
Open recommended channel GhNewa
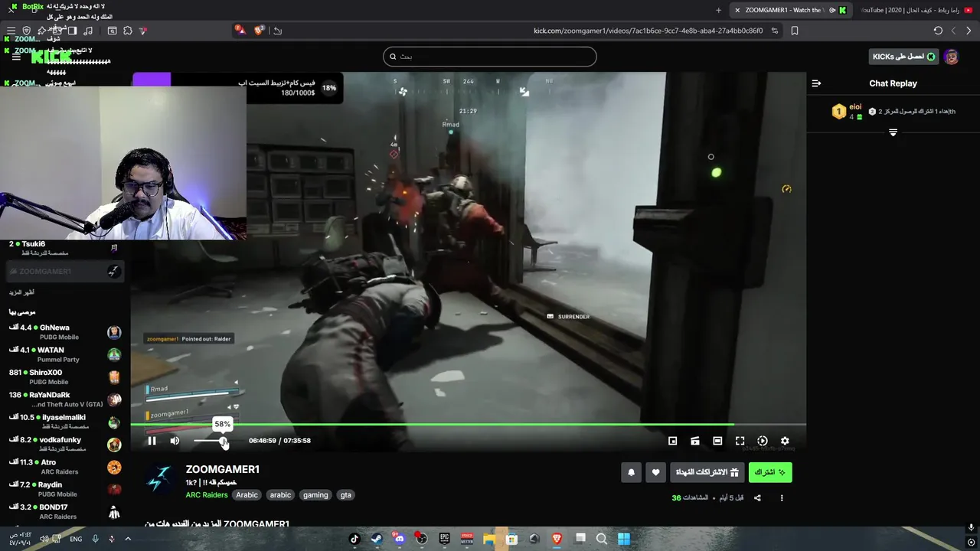tap(65, 332)
